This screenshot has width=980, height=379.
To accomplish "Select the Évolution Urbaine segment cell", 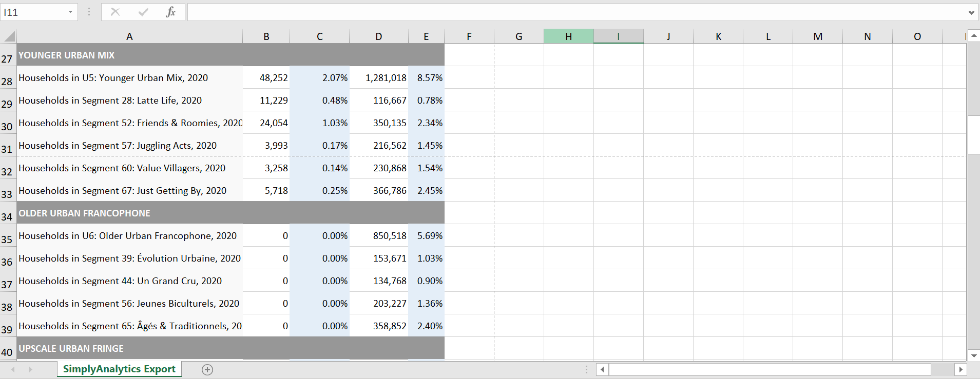I will 129,258.
